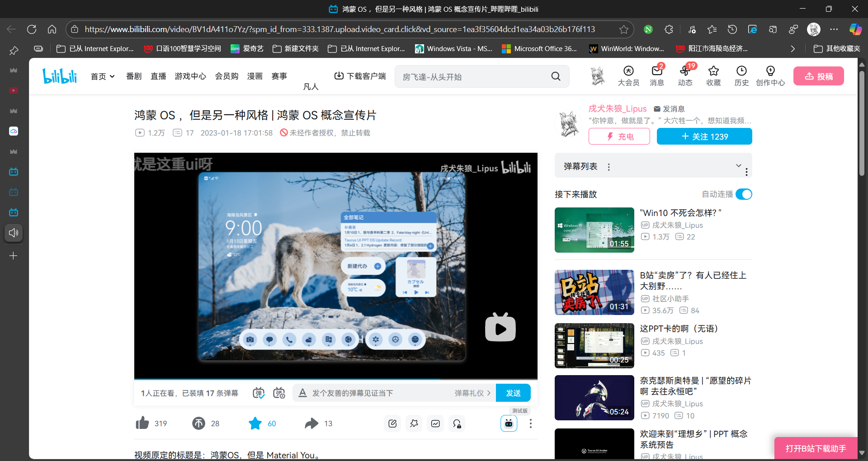Expand the 弹幕列表 chevron
The image size is (868, 461).
coord(739,165)
